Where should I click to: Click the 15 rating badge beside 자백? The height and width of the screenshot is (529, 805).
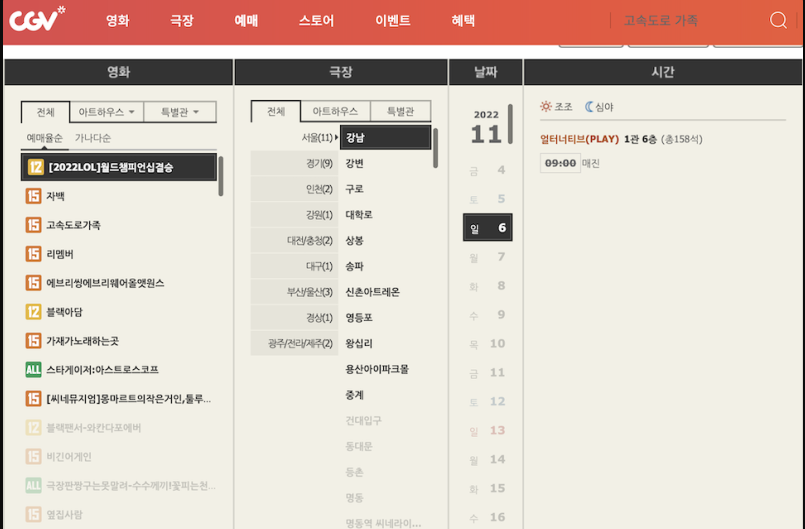click(33, 196)
